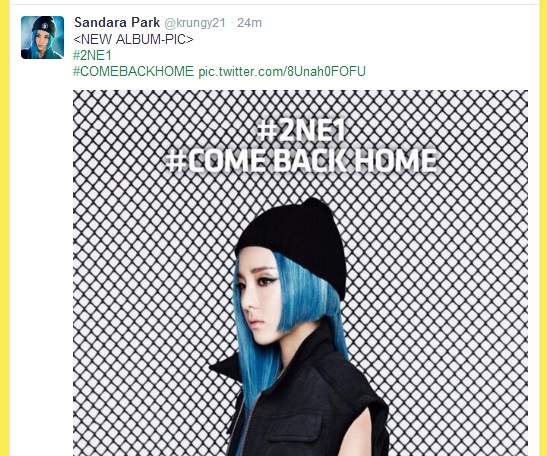This screenshot has height=456, width=547.
Task: Open the @krungy21 handle link
Action: tap(195, 23)
